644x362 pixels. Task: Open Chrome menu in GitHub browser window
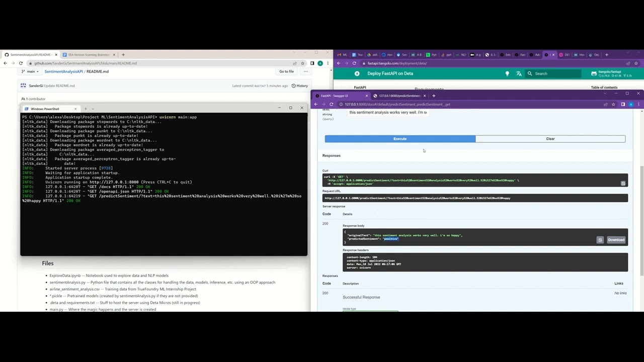coord(328,63)
